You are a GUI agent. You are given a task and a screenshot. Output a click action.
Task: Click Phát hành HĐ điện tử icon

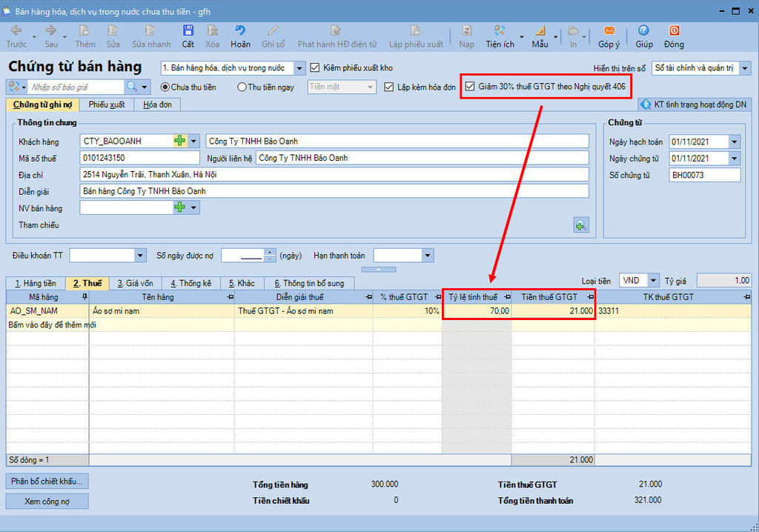337,31
